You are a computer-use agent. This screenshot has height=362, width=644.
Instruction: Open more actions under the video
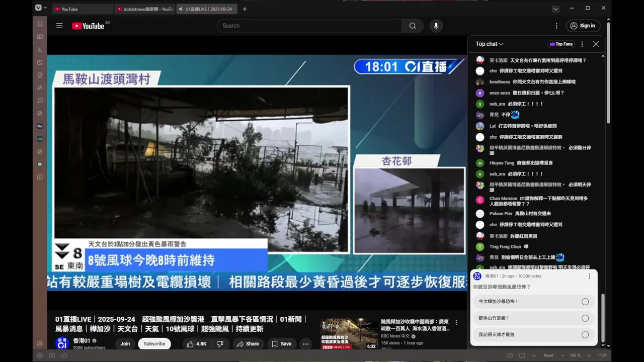click(x=305, y=344)
